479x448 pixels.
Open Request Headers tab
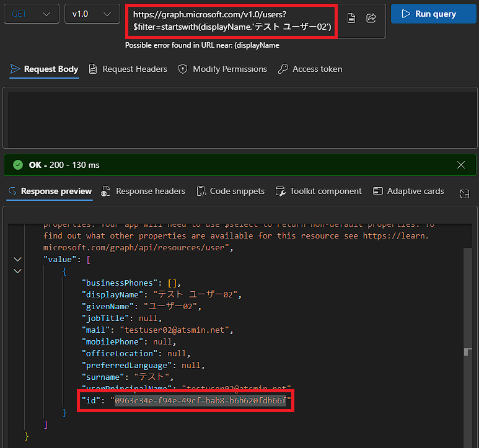click(x=128, y=69)
